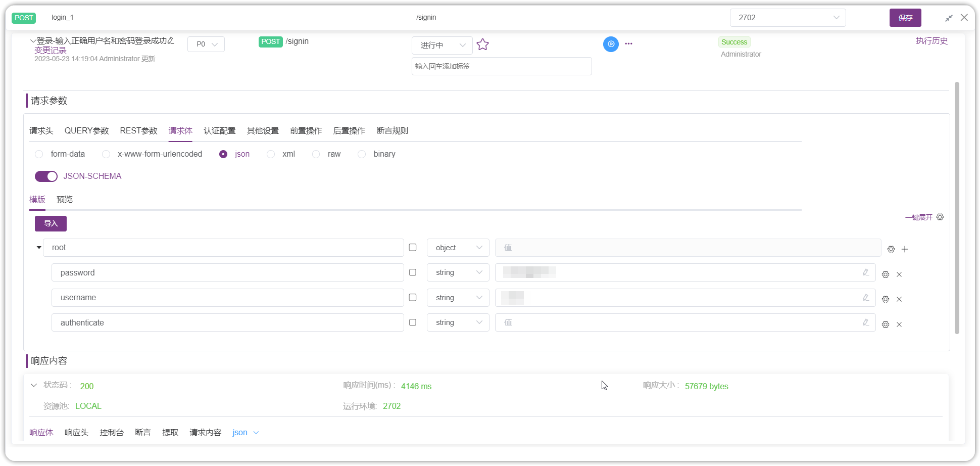Open root row advanced settings gear

[891, 249]
